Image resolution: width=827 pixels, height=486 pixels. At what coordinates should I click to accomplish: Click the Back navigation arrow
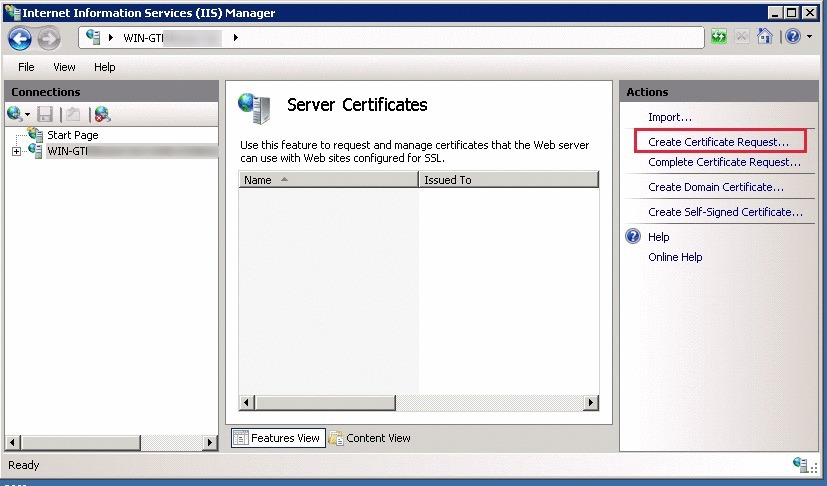tap(20, 38)
